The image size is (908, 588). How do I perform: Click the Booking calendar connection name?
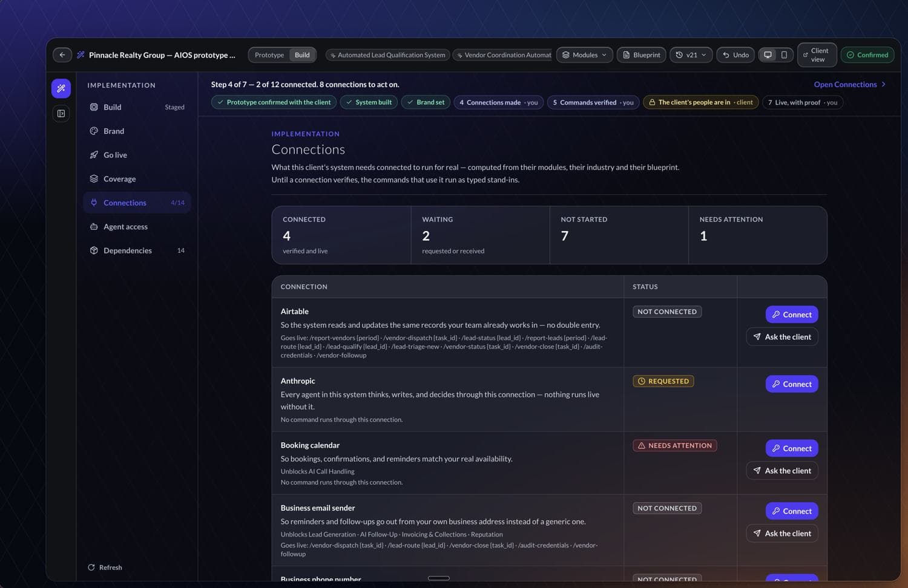[x=310, y=445]
